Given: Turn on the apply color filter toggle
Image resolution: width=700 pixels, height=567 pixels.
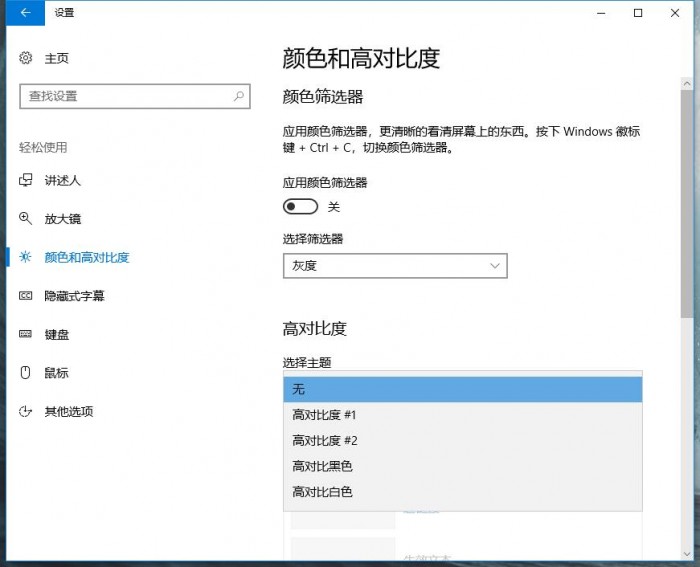Looking at the screenshot, I should pyautogui.click(x=300, y=206).
